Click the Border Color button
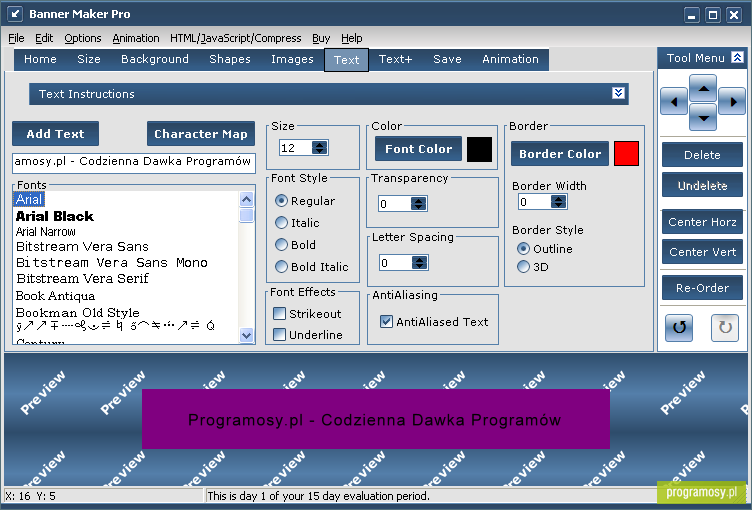The height and width of the screenshot is (510, 752). click(x=560, y=154)
